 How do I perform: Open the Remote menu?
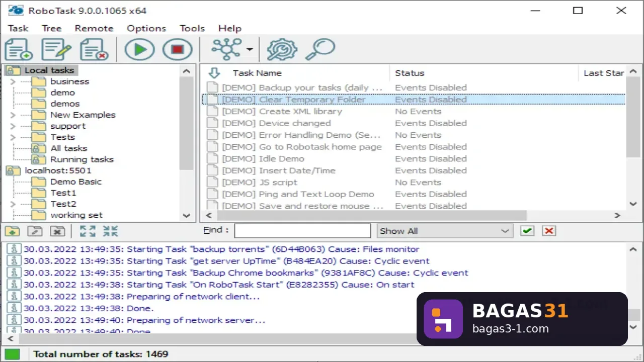click(94, 28)
